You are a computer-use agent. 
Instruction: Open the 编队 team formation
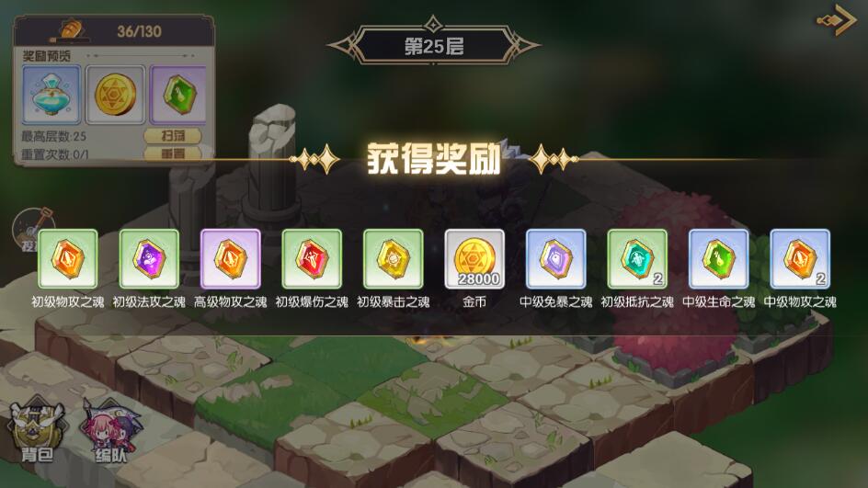110,432
